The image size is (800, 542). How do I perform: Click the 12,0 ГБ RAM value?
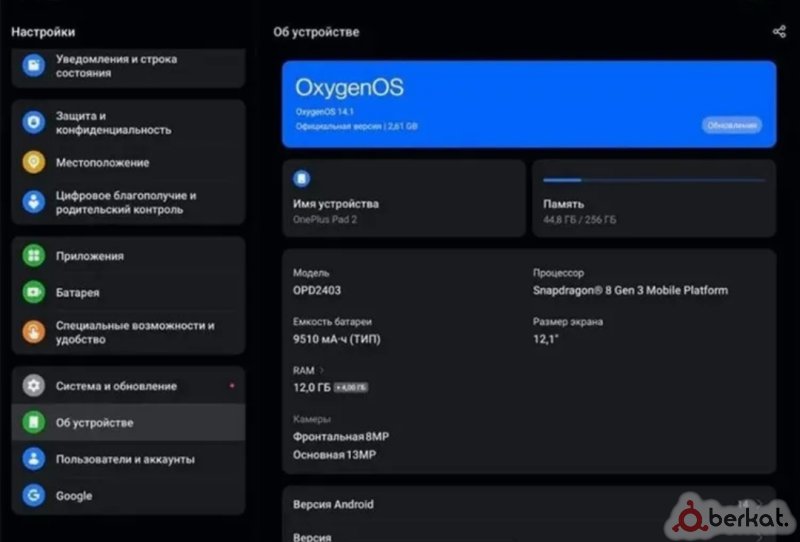coord(312,388)
